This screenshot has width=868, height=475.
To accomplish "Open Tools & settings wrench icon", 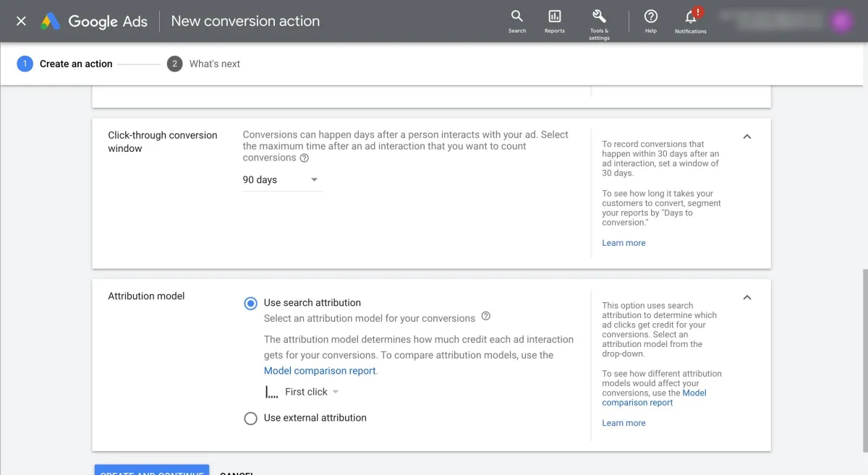I will 599,17.
